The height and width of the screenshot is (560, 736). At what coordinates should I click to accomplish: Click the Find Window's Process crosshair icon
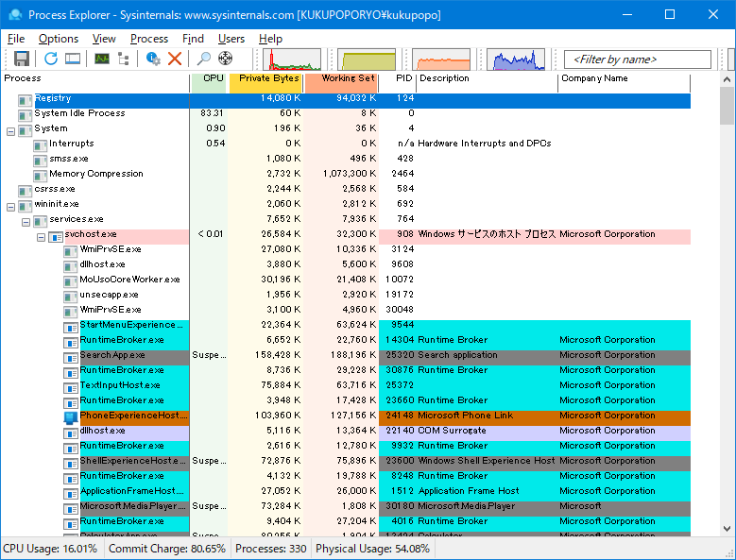coord(225,59)
